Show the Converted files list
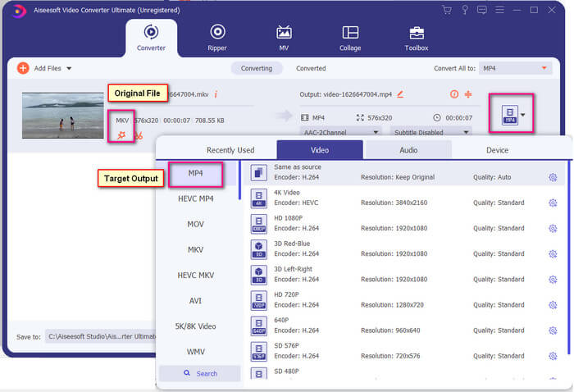Image resolution: width=574 pixels, height=392 pixels. click(311, 69)
